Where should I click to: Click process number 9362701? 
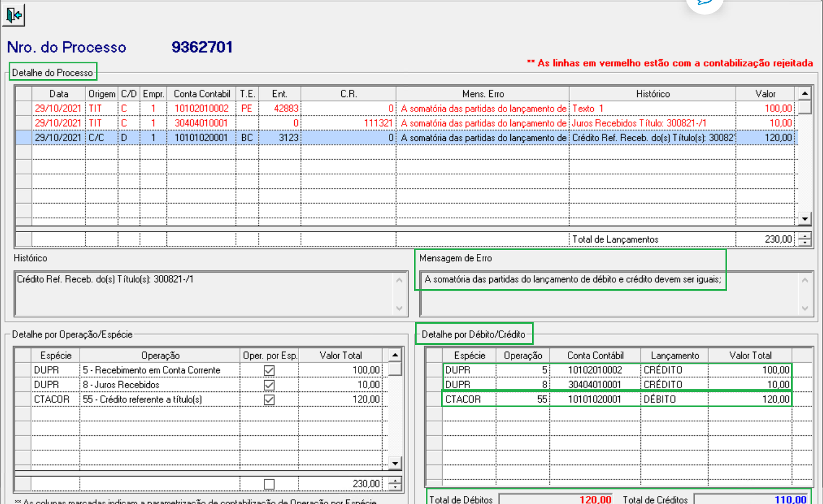(x=202, y=47)
